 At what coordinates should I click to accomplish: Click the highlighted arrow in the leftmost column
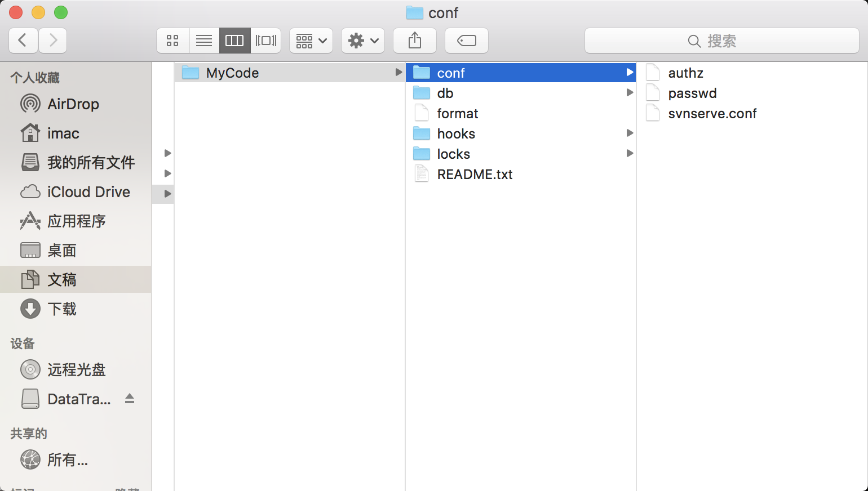[x=167, y=194]
